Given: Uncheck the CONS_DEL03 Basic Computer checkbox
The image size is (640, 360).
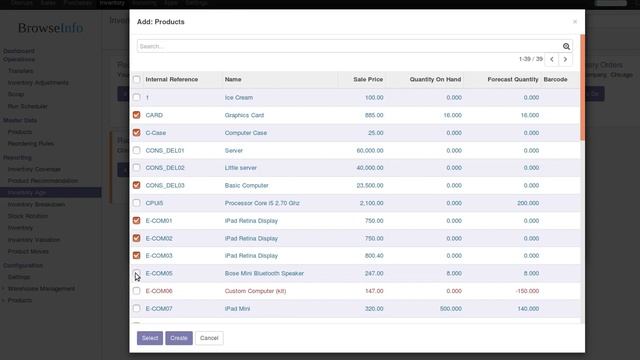Looking at the screenshot, I should [137, 185].
